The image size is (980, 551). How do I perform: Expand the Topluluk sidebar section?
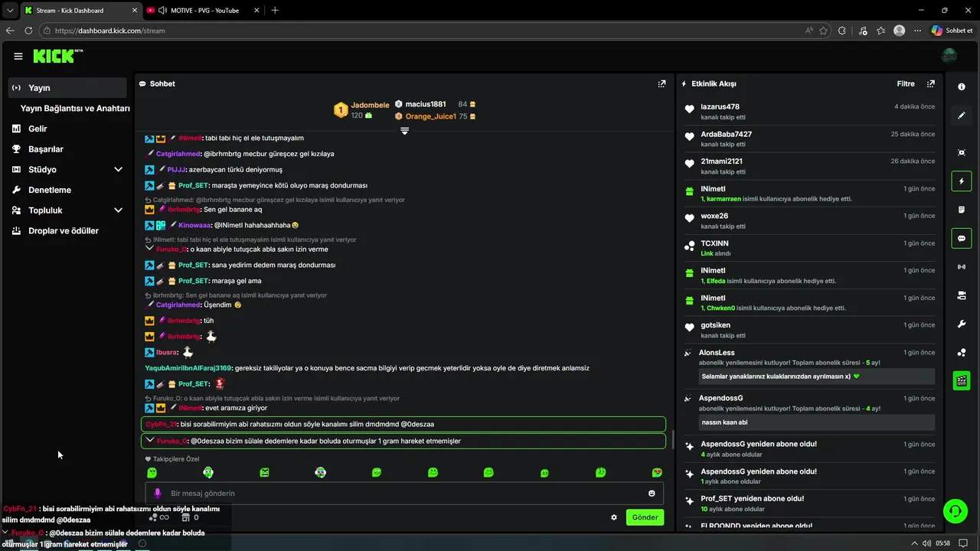click(x=118, y=210)
